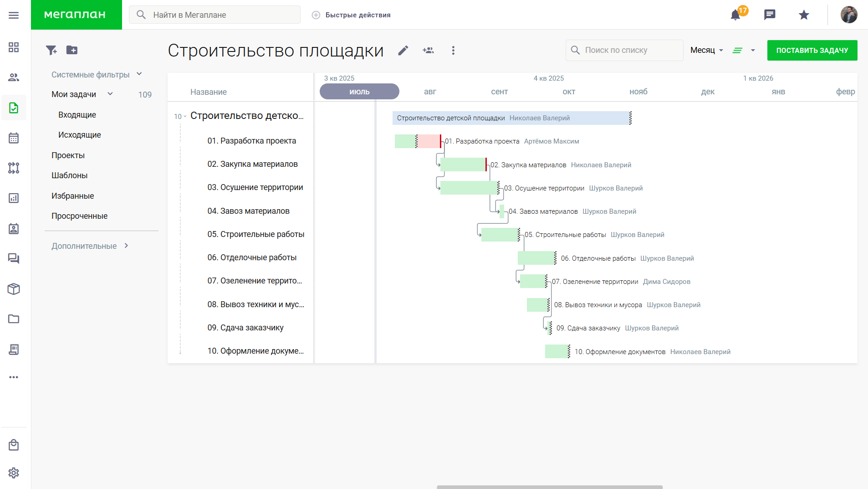Click the add participants icon near project title

pyautogui.click(x=429, y=50)
